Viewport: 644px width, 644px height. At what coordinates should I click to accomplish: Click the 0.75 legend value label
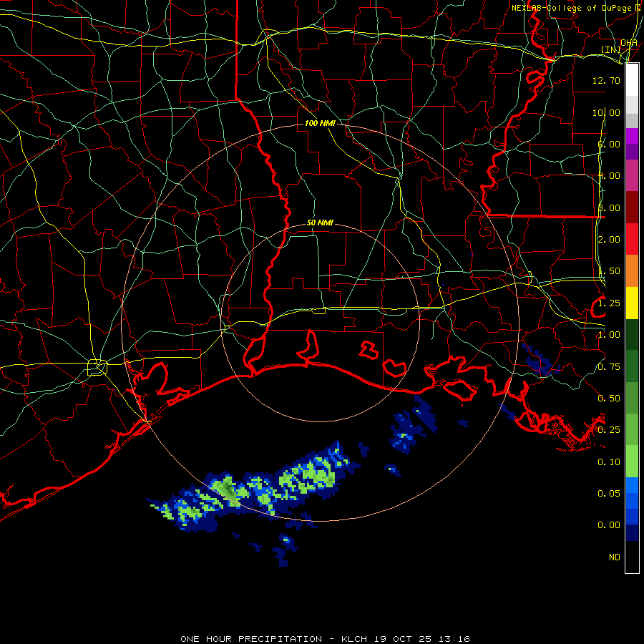[609, 366]
